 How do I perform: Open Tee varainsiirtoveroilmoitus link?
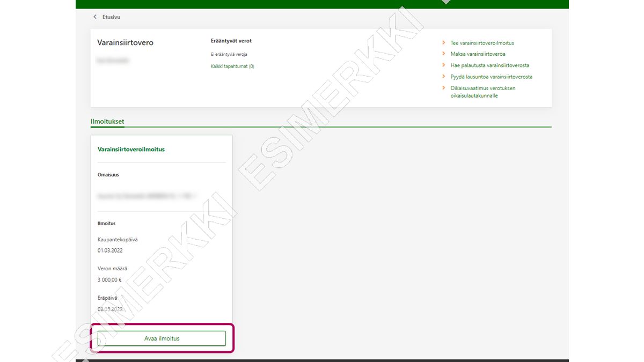click(x=482, y=43)
